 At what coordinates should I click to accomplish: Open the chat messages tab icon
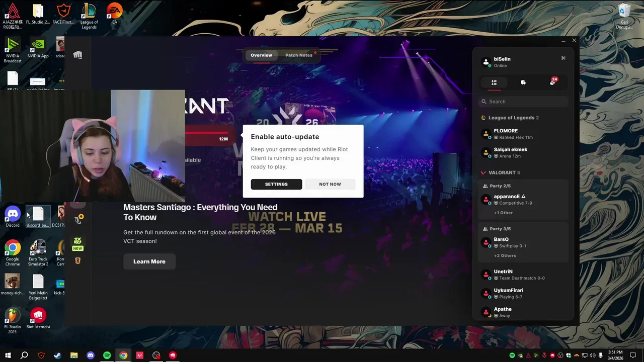[523, 82]
